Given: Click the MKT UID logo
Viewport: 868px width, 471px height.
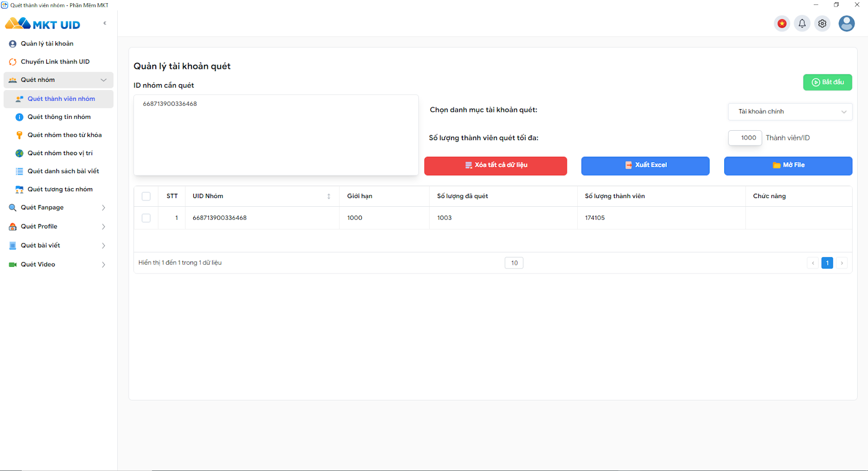Looking at the screenshot, I should 42,24.
